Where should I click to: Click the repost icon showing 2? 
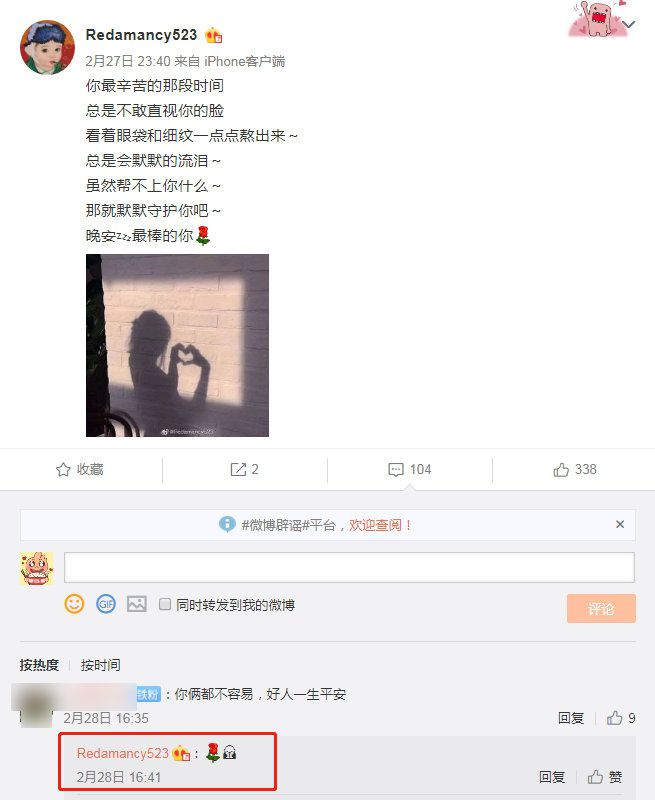[x=238, y=469]
